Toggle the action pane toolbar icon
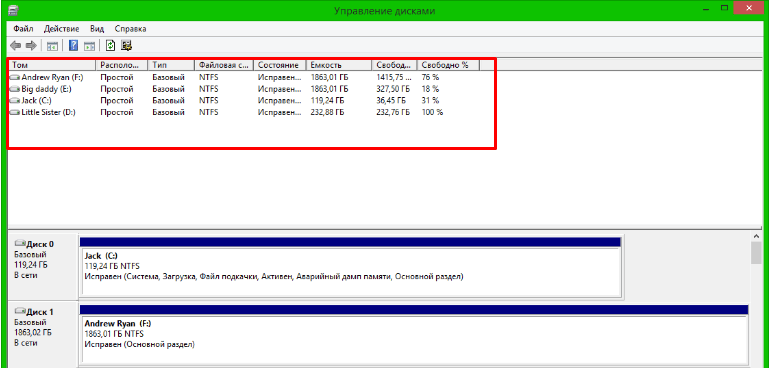Screen dimensions: 771x368 coord(89,46)
